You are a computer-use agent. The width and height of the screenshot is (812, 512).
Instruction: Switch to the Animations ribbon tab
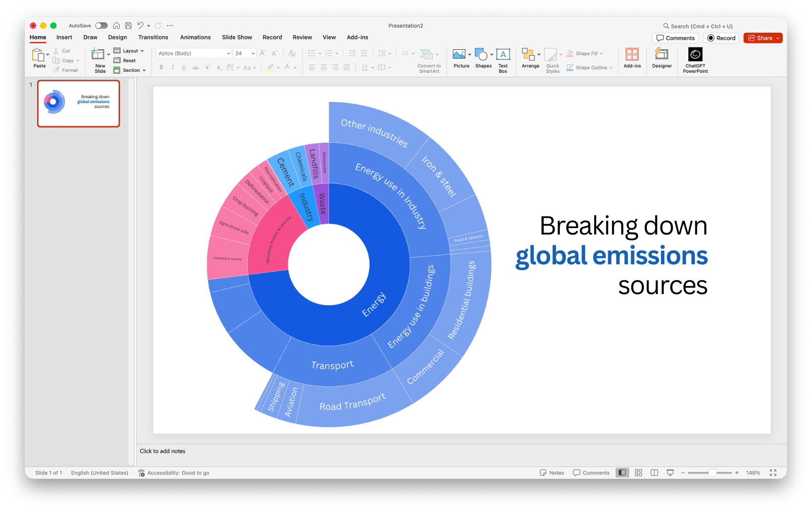pos(195,37)
